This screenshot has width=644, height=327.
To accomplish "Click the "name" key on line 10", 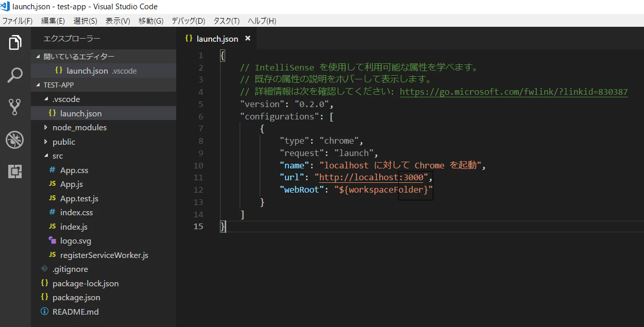I will click(295, 165).
